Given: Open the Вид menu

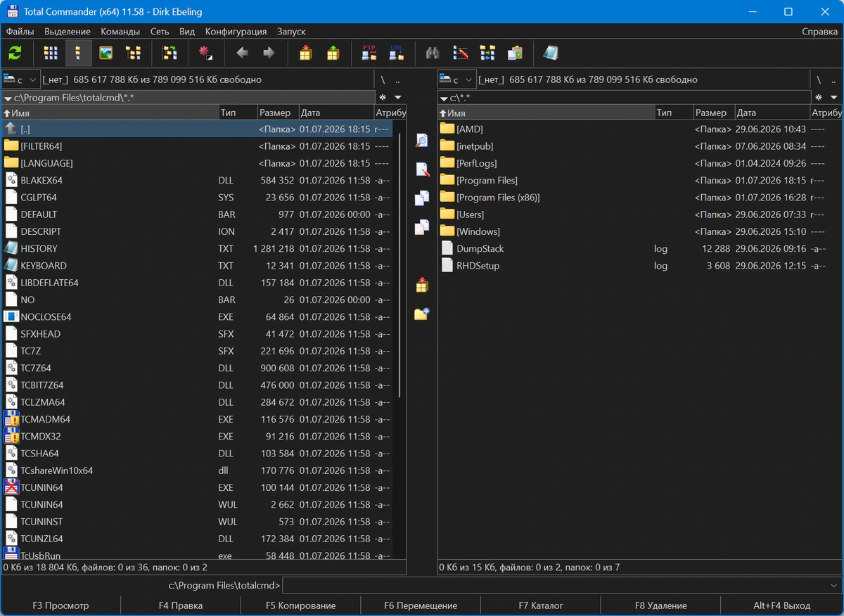Looking at the screenshot, I should pos(187,32).
